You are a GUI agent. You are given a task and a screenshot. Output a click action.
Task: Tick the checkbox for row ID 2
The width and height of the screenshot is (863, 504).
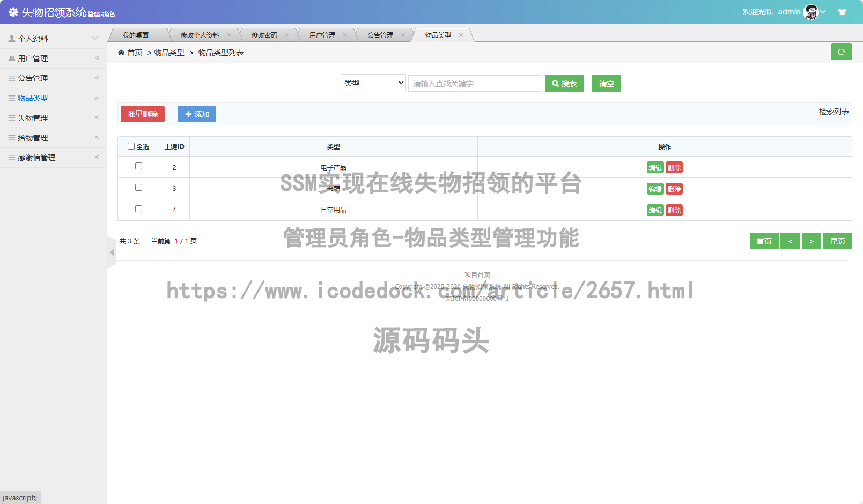(138, 166)
